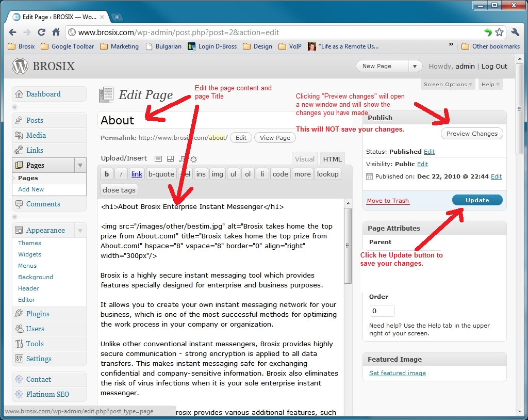Open the Plugins menu

(x=49, y=314)
